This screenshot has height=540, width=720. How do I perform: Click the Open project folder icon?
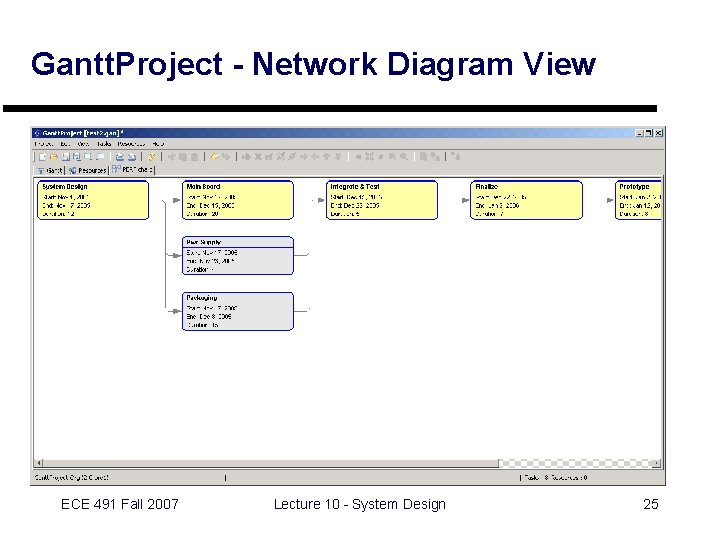(54, 157)
